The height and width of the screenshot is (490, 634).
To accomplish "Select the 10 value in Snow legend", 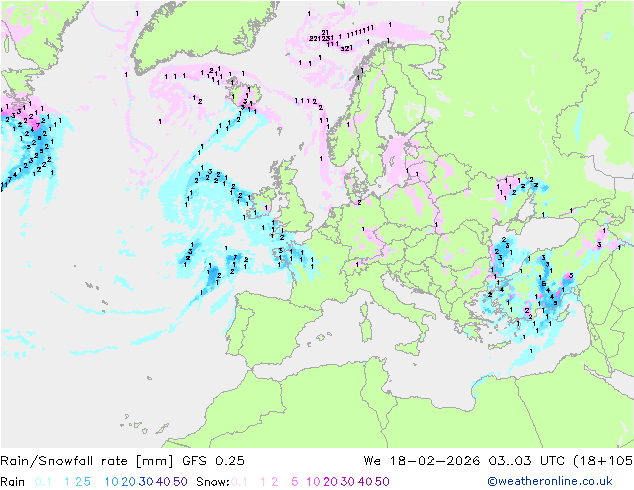I will pyautogui.click(x=313, y=482).
